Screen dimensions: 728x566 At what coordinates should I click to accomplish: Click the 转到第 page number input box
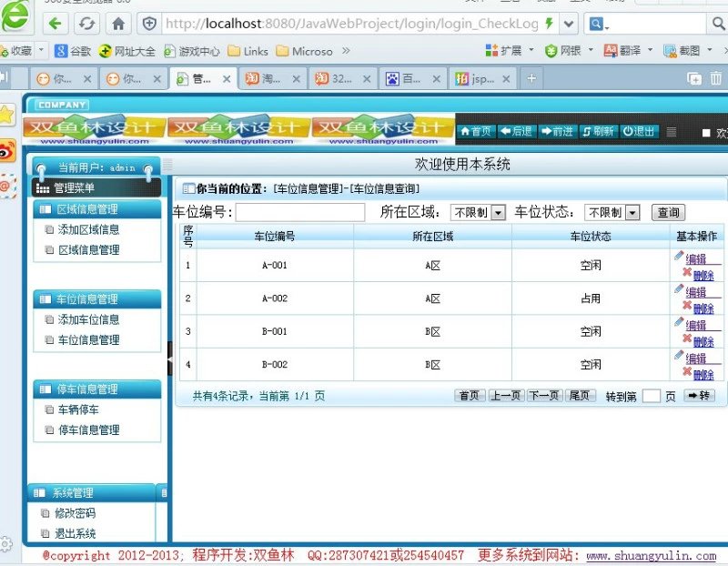(651, 396)
